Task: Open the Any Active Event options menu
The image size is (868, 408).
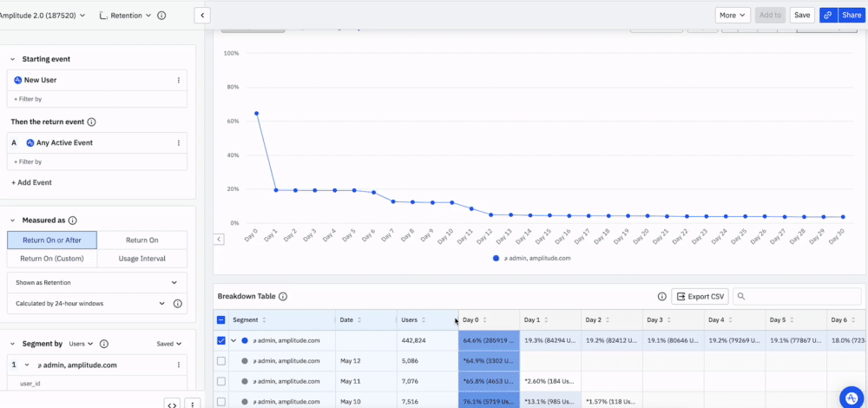Action: 178,143
